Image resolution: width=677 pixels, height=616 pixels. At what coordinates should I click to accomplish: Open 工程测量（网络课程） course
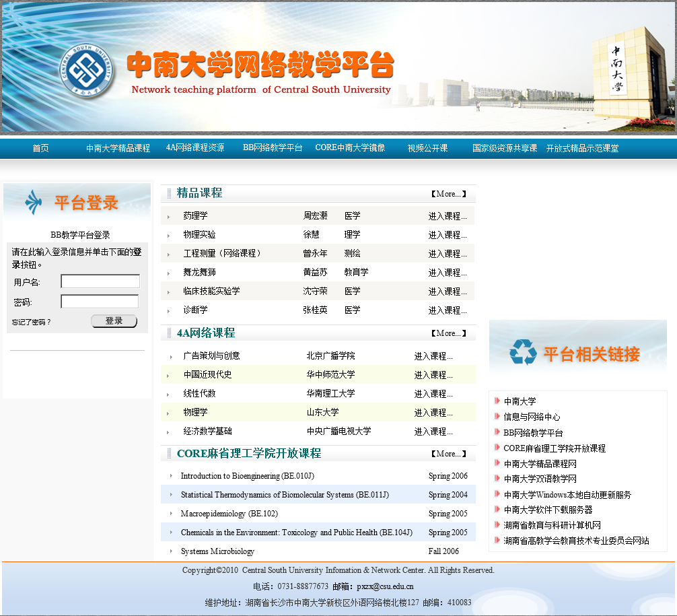tap(221, 253)
